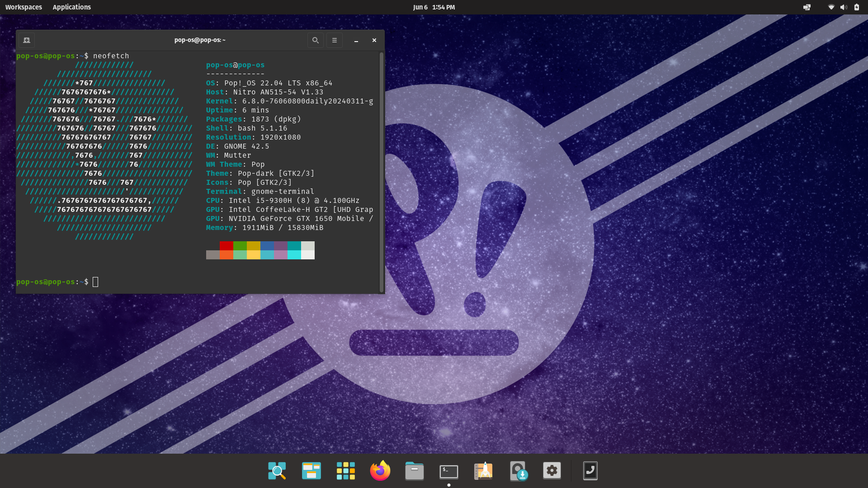Open Wi-Fi network indicator
This screenshot has height=488, width=868.
tap(831, 7)
